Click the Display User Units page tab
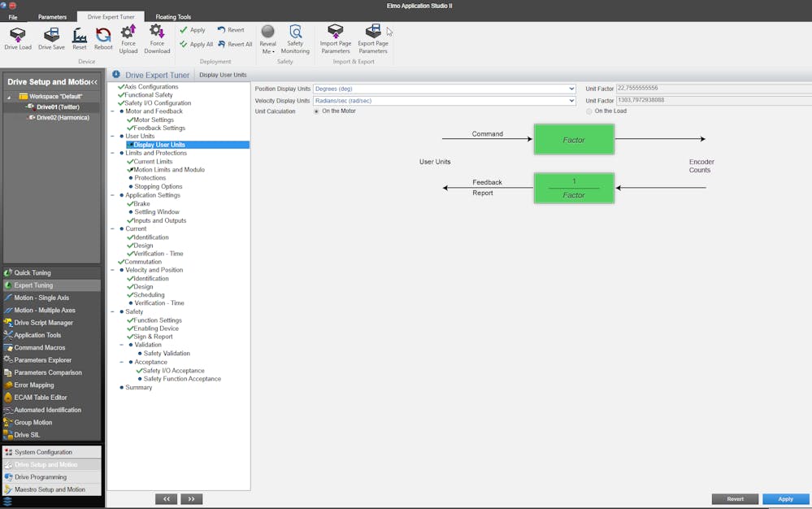 click(x=223, y=75)
